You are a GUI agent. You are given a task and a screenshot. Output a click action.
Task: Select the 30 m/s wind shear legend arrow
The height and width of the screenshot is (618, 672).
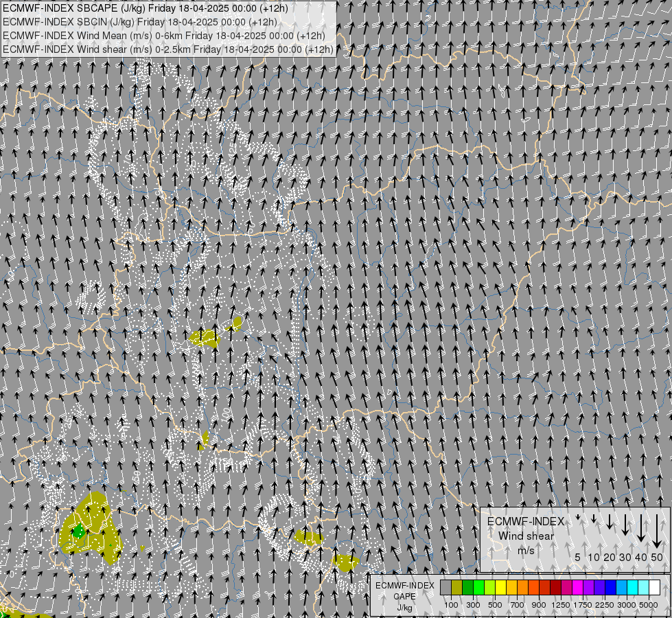coord(625,525)
